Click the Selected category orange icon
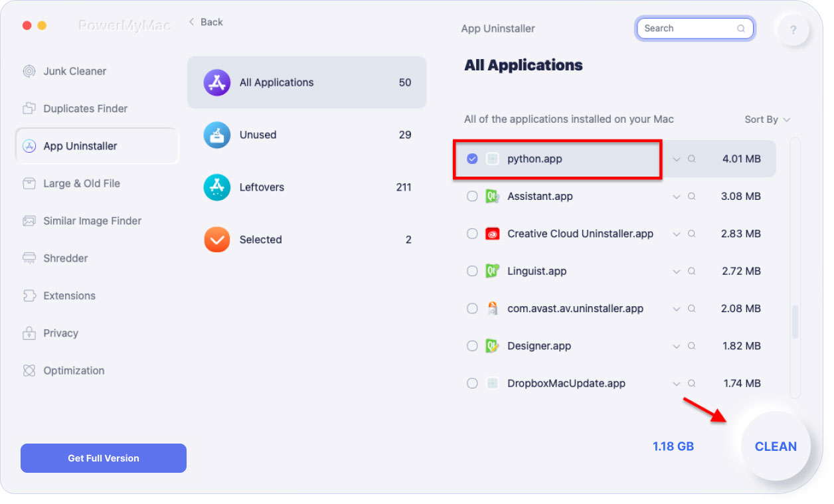Screen dimensions: 834x504 click(x=217, y=240)
